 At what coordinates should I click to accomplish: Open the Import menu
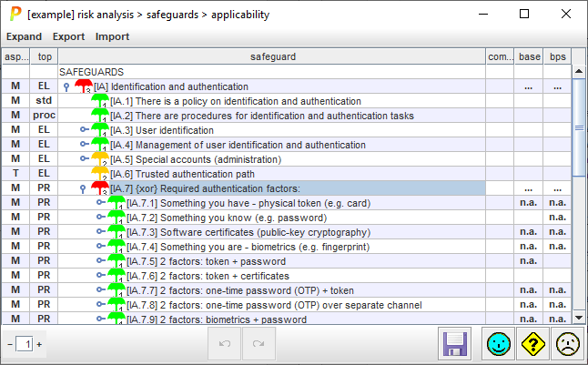pos(112,36)
